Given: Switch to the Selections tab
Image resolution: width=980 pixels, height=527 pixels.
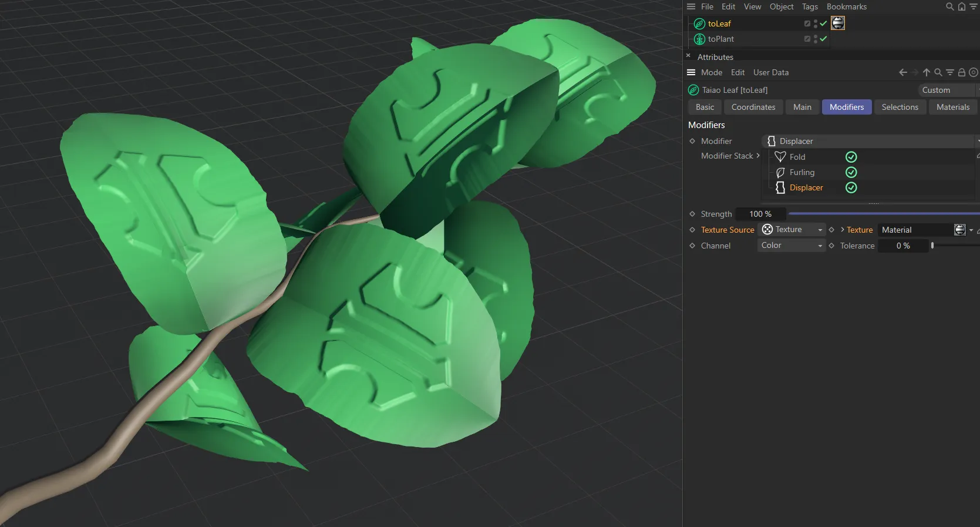Looking at the screenshot, I should (x=900, y=107).
